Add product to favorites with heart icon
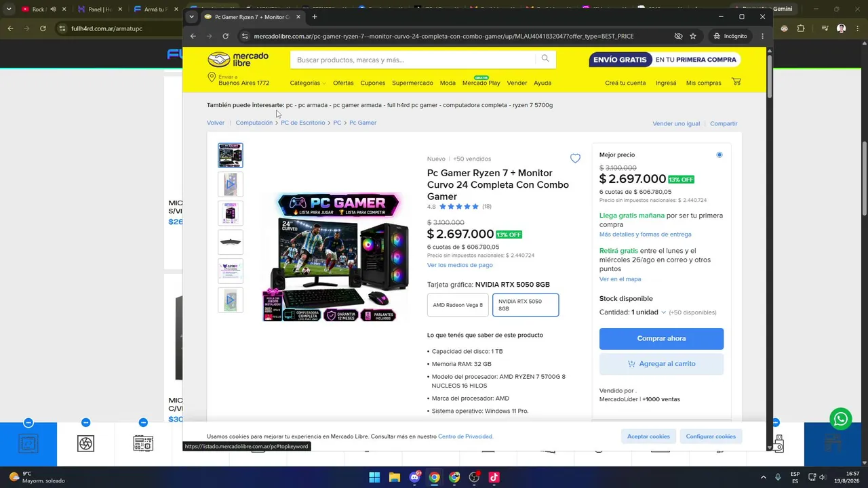The height and width of the screenshot is (488, 868). (x=575, y=159)
